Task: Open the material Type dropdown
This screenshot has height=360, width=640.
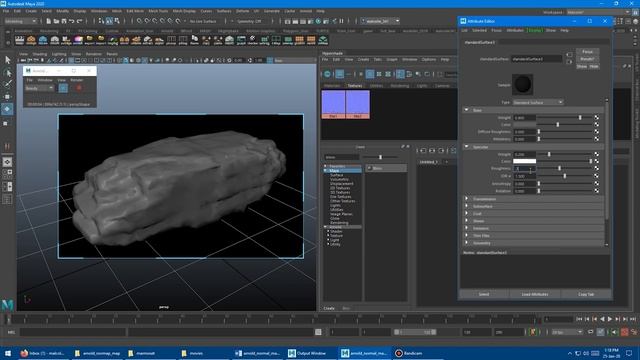Action: point(538,102)
